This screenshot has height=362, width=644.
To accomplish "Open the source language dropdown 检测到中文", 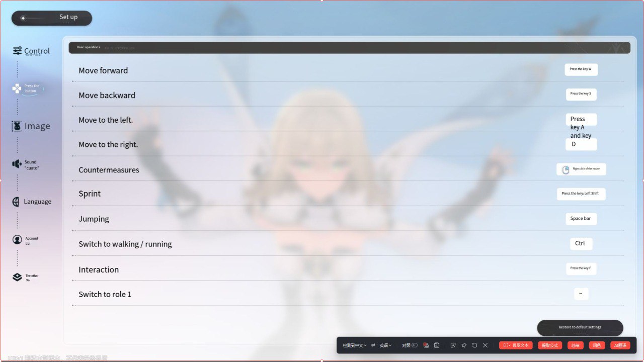I will (x=354, y=345).
